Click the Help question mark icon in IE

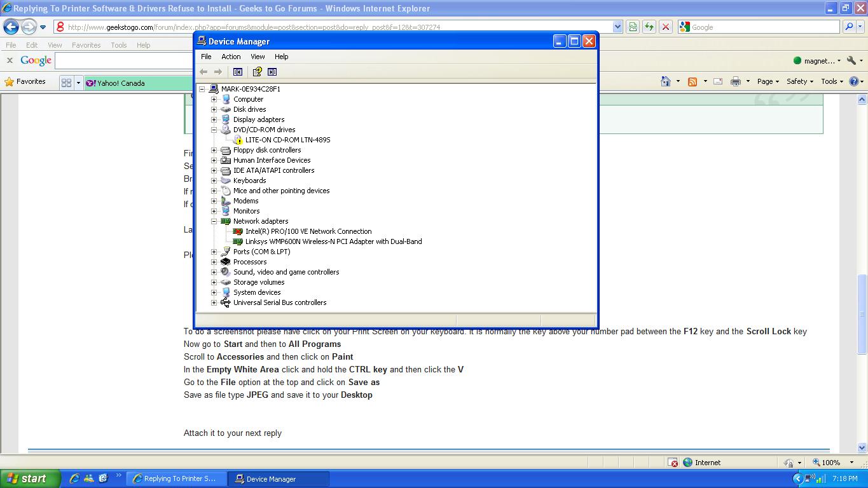854,81
